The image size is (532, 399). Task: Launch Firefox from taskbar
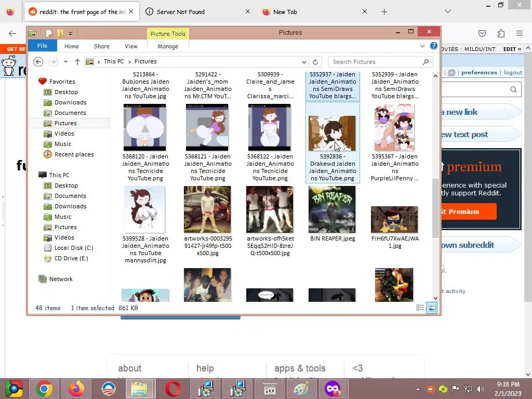coord(76,389)
